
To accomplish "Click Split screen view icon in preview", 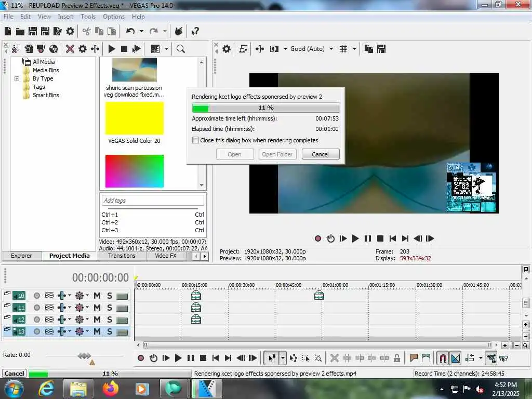I will click(x=274, y=49).
